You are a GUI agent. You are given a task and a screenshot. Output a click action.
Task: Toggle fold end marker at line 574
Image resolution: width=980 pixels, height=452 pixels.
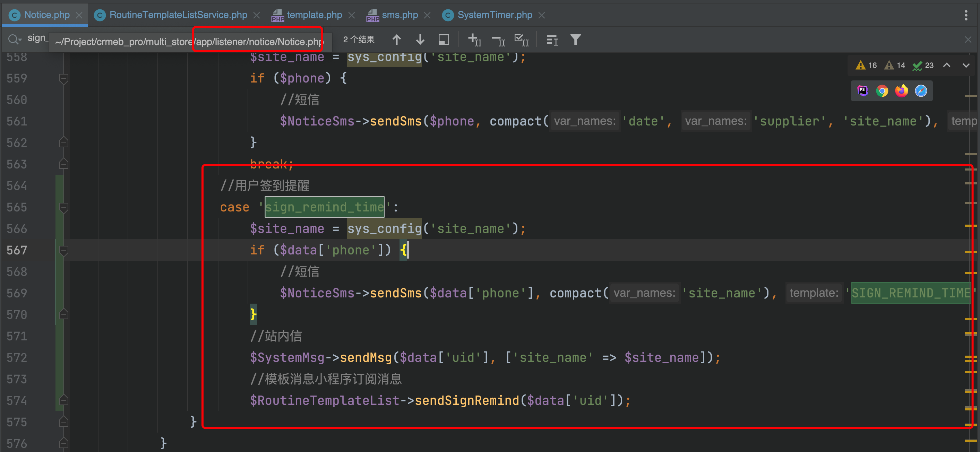tap(63, 400)
